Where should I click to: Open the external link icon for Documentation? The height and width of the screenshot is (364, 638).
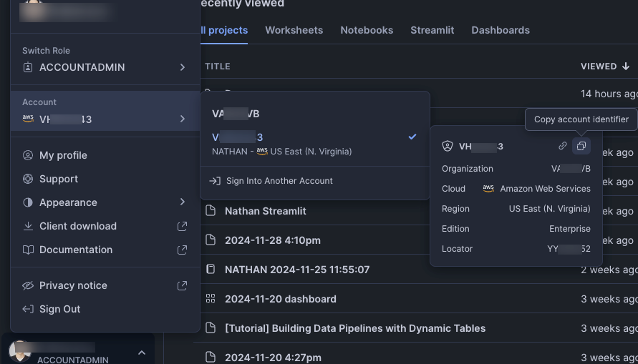click(182, 250)
